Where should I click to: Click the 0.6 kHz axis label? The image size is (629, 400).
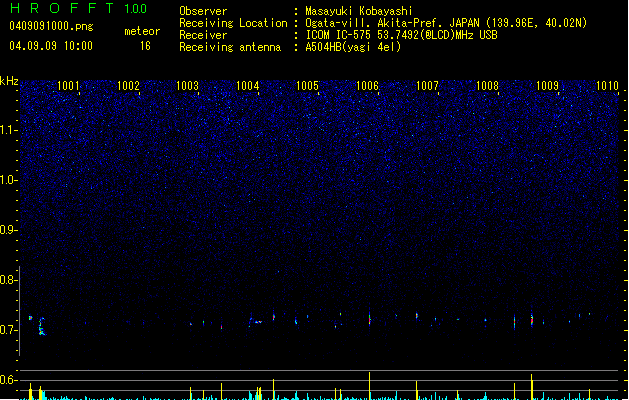(8, 380)
